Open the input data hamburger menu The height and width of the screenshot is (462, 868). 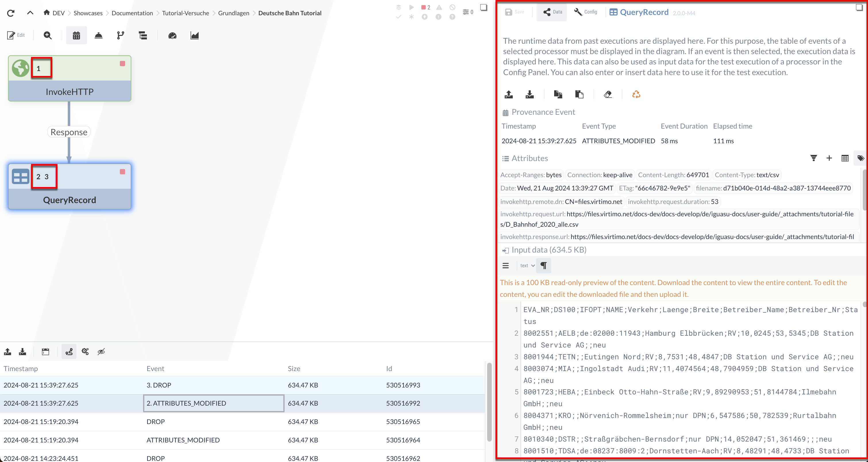(506, 266)
